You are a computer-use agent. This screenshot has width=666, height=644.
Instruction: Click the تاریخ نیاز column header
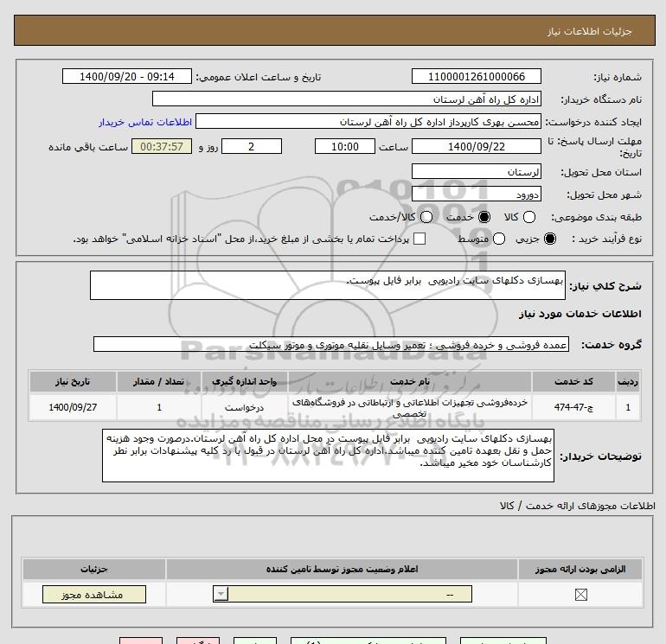tap(73, 381)
